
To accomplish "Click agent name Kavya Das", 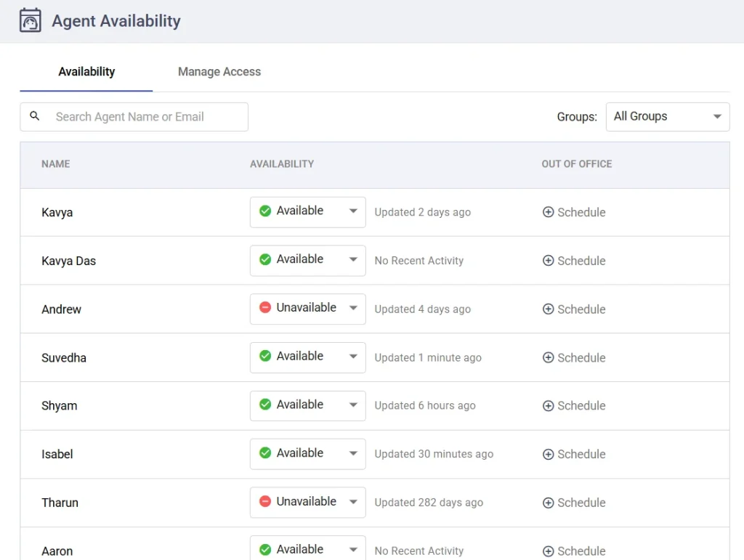I will coord(69,261).
